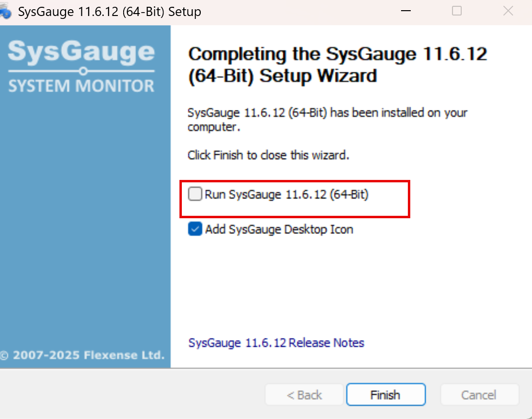Click the Cancel button
Image resolution: width=532 pixels, height=419 pixels.
coord(479,395)
